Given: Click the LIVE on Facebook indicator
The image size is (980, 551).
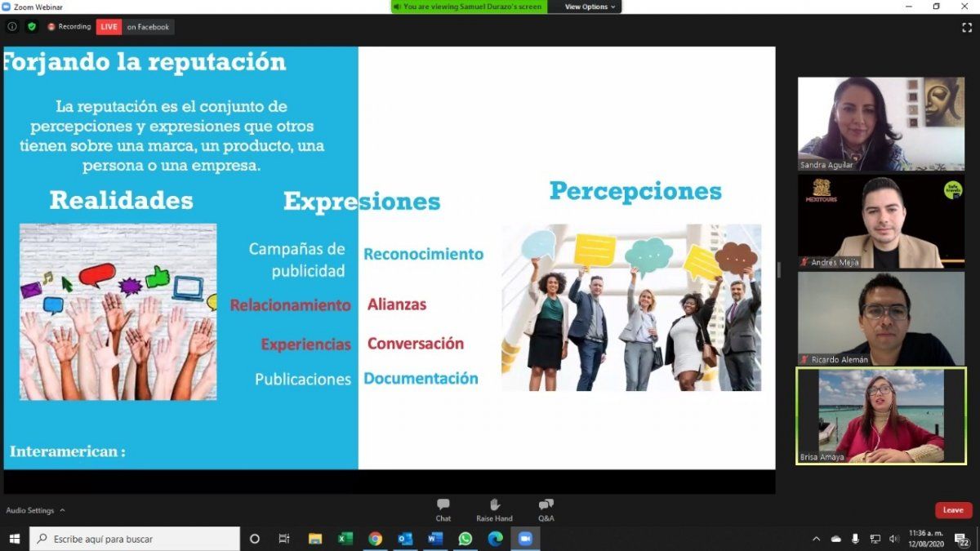Looking at the screenshot, I should tap(136, 27).
